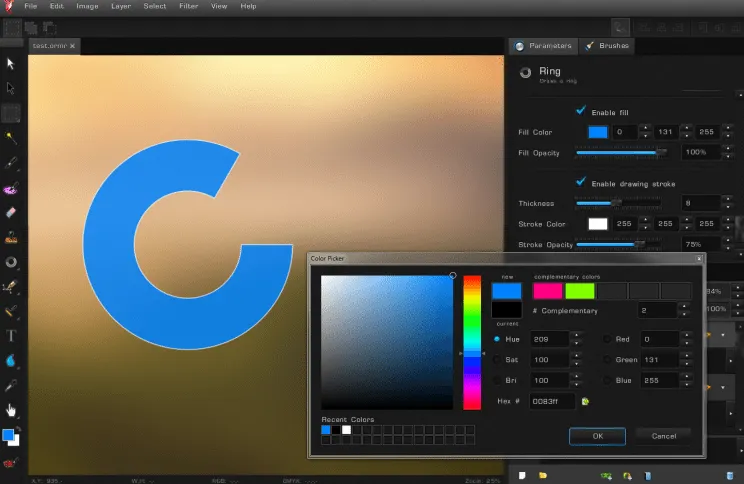Click the Hex color input field
Image resolution: width=744 pixels, height=484 pixels.
(x=552, y=401)
